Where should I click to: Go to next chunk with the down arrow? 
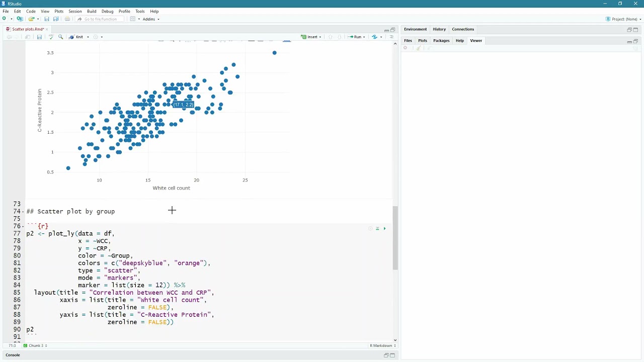[x=340, y=37]
